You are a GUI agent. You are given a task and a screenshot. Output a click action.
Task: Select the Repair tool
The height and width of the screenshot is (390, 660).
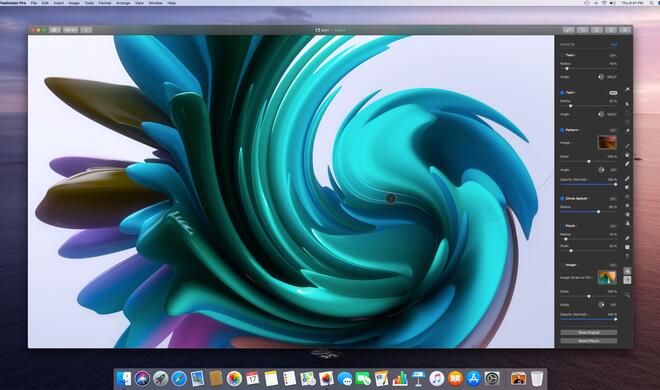[627, 178]
